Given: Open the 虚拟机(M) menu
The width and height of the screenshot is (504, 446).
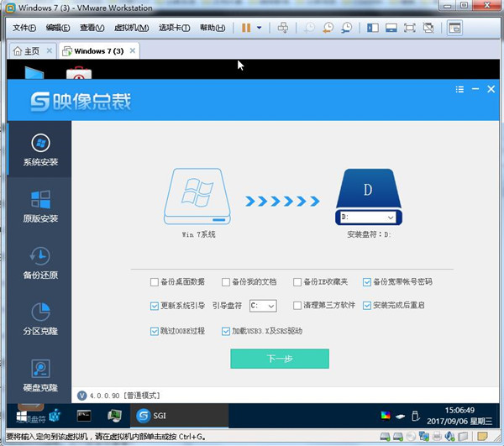Looking at the screenshot, I should click(132, 28).
